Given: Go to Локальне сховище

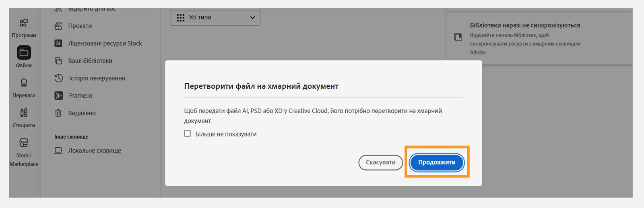Looking at the screenshot, I should coord(95,151).
